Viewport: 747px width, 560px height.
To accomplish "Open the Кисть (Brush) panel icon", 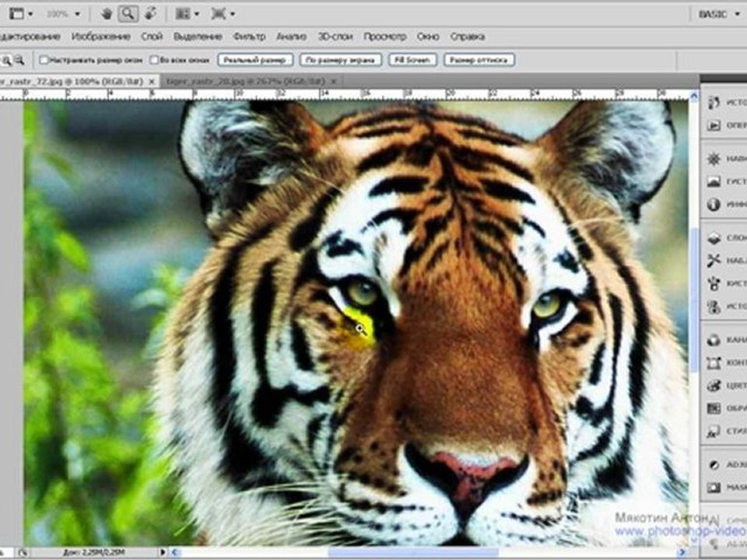I will coord(714,284).
